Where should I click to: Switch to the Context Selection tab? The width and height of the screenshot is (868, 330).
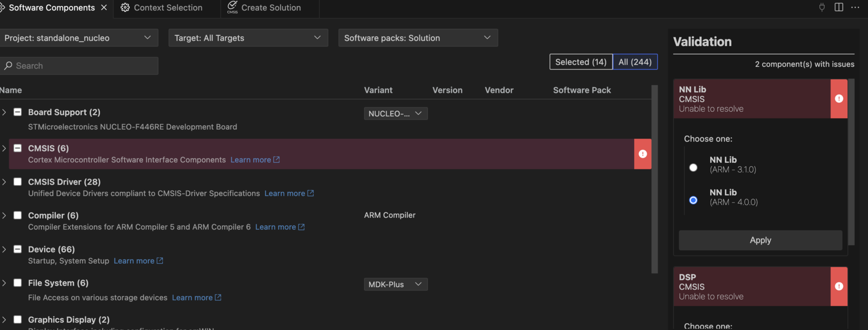[x=167, y=8]
